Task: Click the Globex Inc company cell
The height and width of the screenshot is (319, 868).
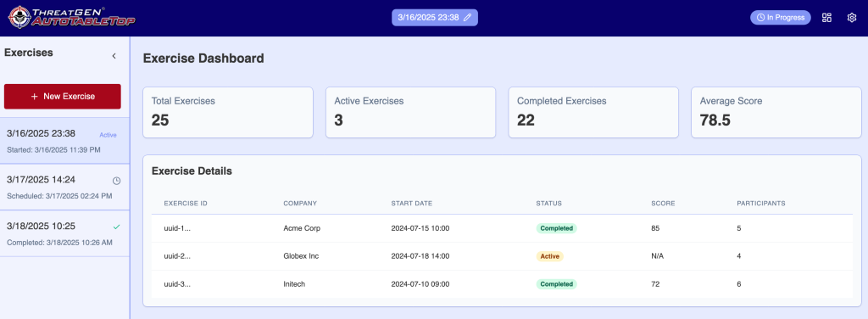Action: [301, 256]
